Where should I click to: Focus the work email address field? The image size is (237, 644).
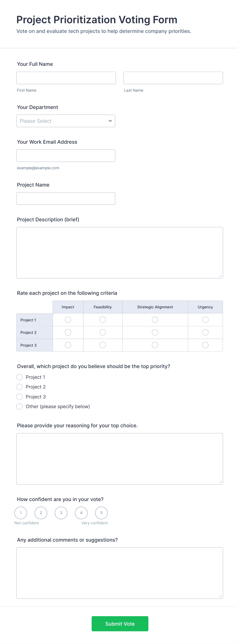[x=66, y=156]
